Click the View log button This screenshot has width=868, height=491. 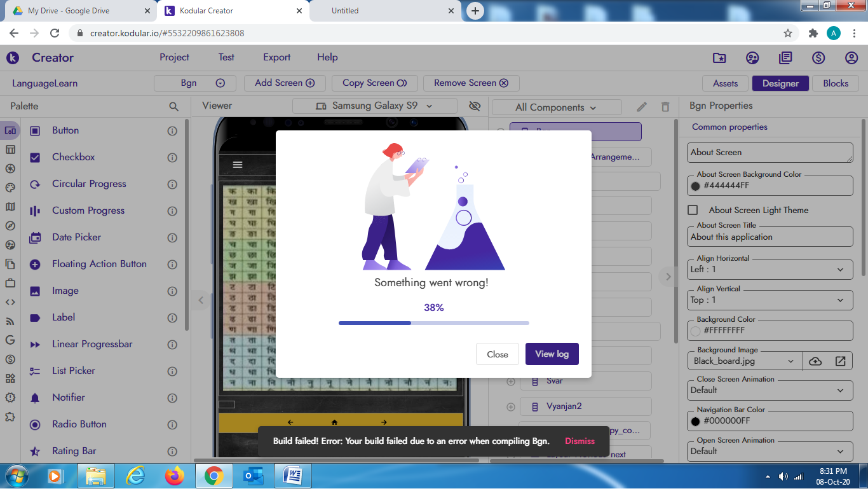click(552, 354)
